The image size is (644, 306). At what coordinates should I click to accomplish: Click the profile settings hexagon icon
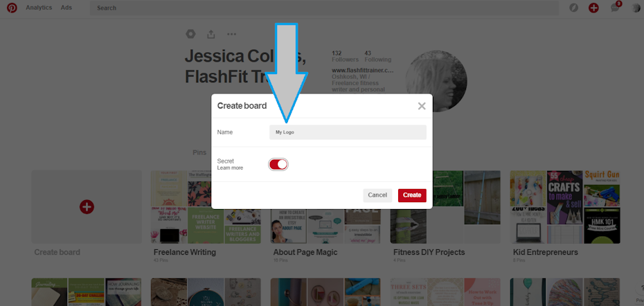coord(191,34)
